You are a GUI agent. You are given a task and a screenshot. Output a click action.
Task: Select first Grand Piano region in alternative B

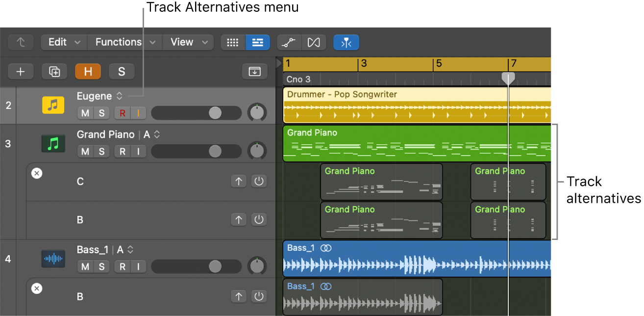tap(381, 220)
